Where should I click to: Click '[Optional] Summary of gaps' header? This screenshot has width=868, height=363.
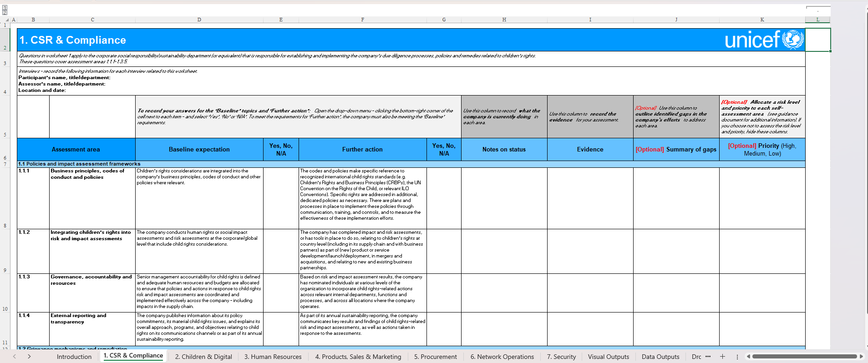(676, 149)
